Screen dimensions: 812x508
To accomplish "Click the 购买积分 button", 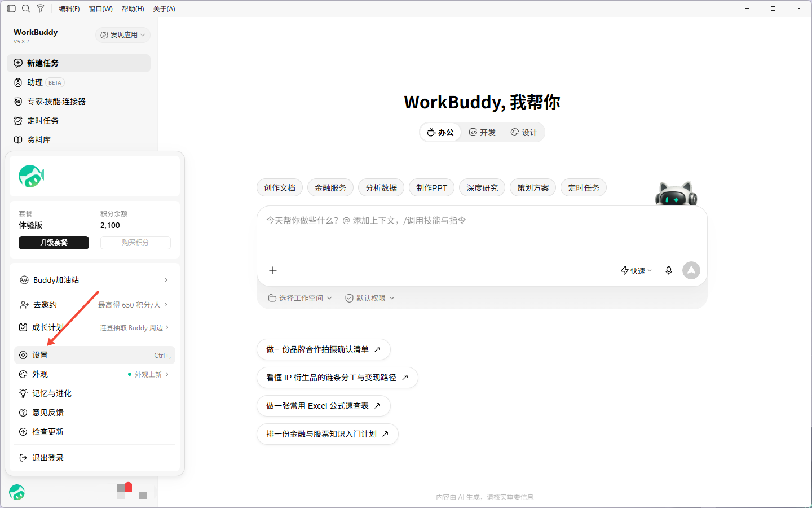I will (135, 243).
